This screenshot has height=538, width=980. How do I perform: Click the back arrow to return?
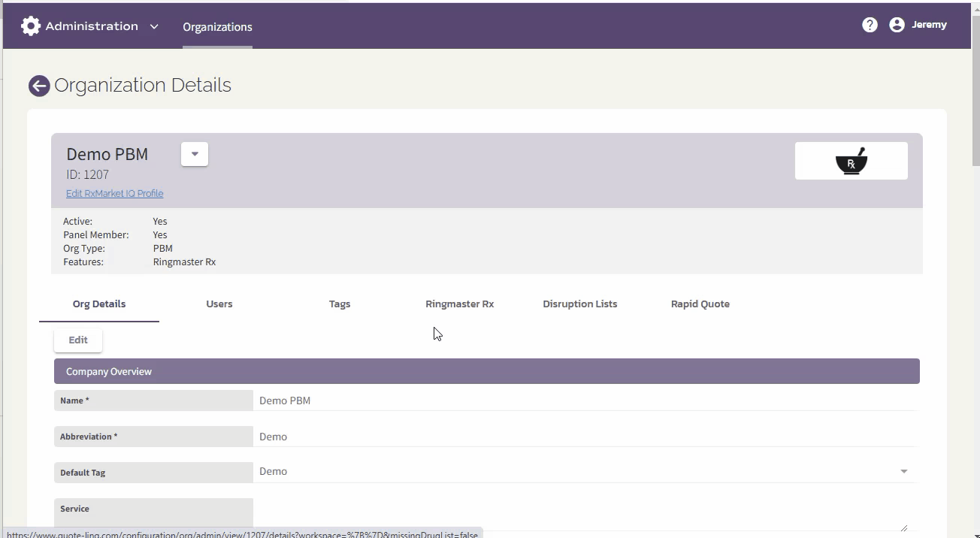38,86
